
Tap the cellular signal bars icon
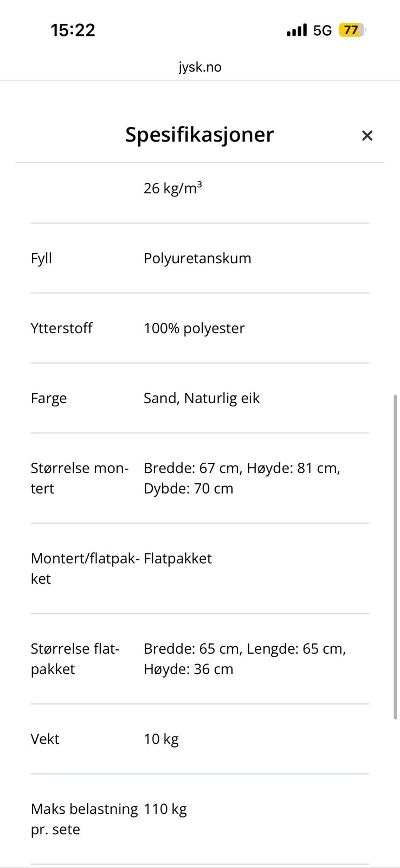click(x=296, y=30)
